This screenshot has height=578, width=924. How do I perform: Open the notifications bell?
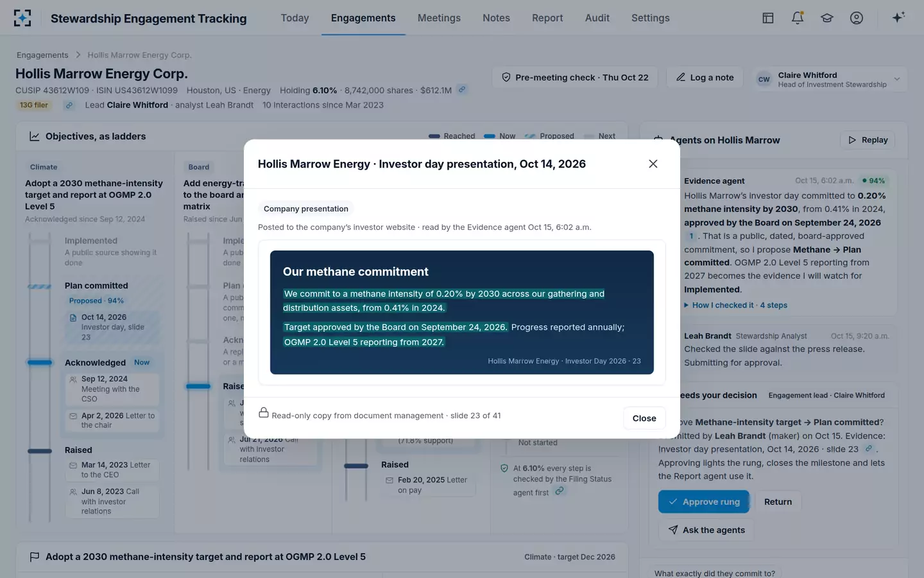coord(798,18)
